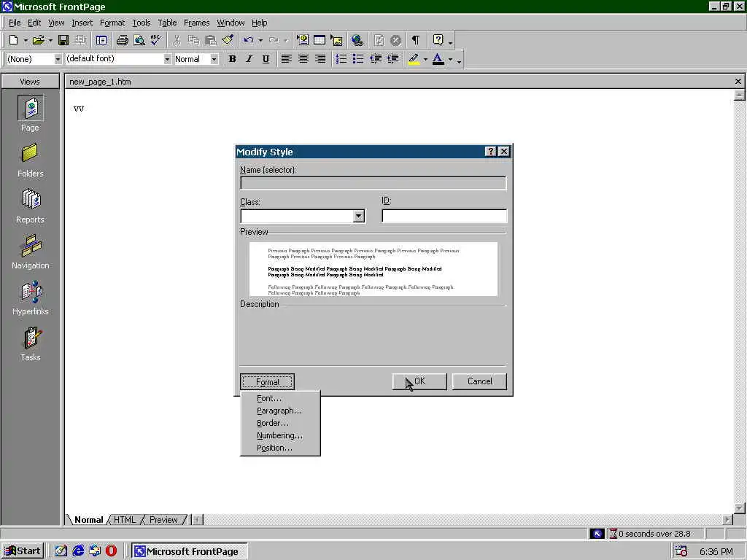Choose Paragraph... from the Format menu
The height and width of the screenshot is (560, 747).
(x=280, y=411)
